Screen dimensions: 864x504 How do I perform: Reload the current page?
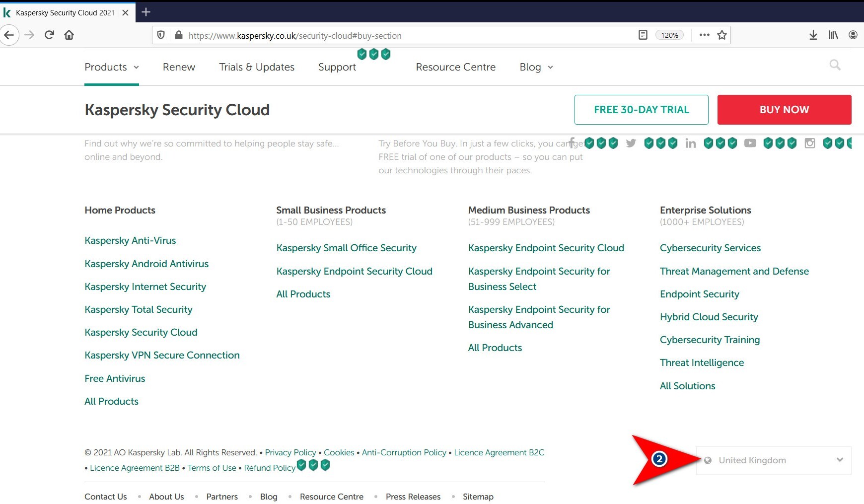pyautogui.click(x=49, y=35)
